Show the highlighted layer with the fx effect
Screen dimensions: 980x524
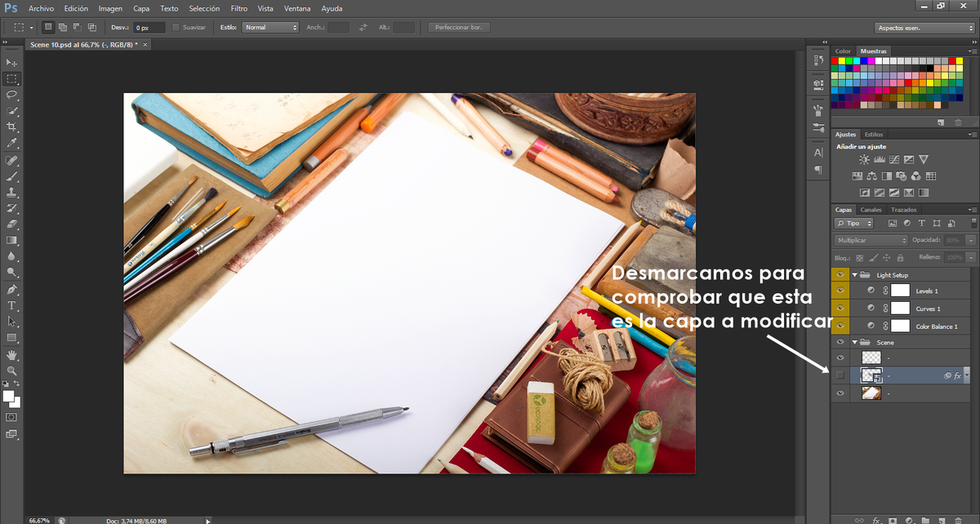[840, 375]
